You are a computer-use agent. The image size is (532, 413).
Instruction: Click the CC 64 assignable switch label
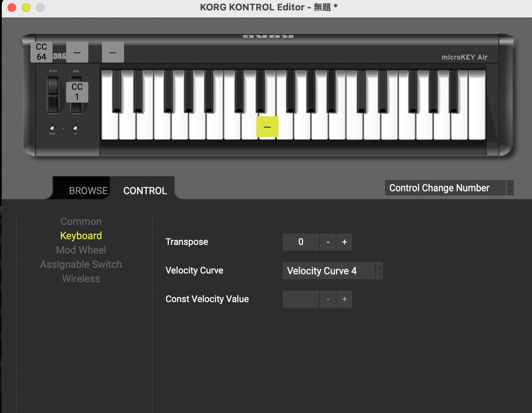(41, 52)
